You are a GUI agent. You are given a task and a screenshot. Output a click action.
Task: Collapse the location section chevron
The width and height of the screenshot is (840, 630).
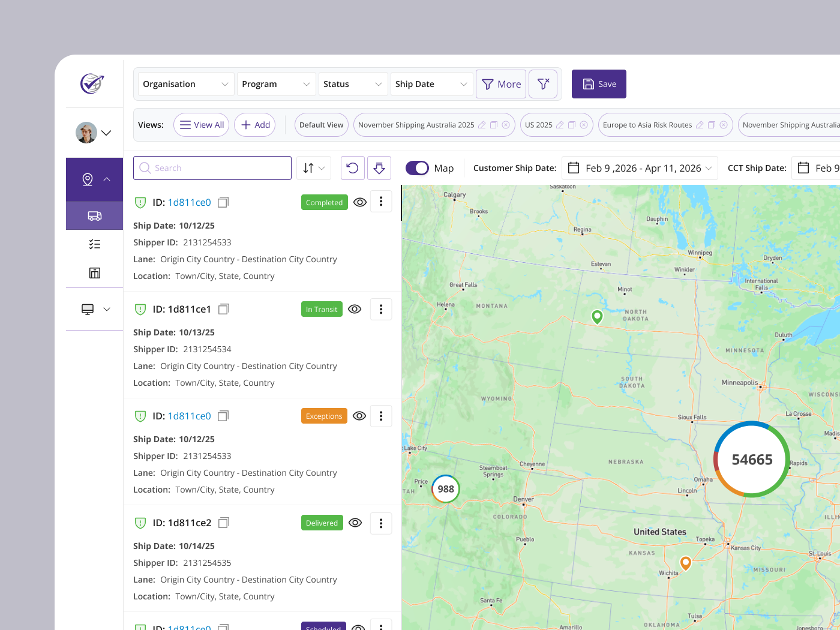click(x=107, y=179)
